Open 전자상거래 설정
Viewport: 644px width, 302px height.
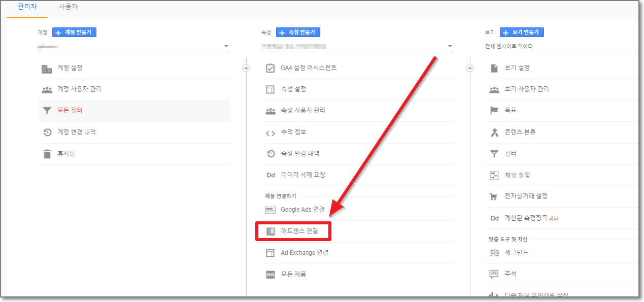tap(561, 196)
